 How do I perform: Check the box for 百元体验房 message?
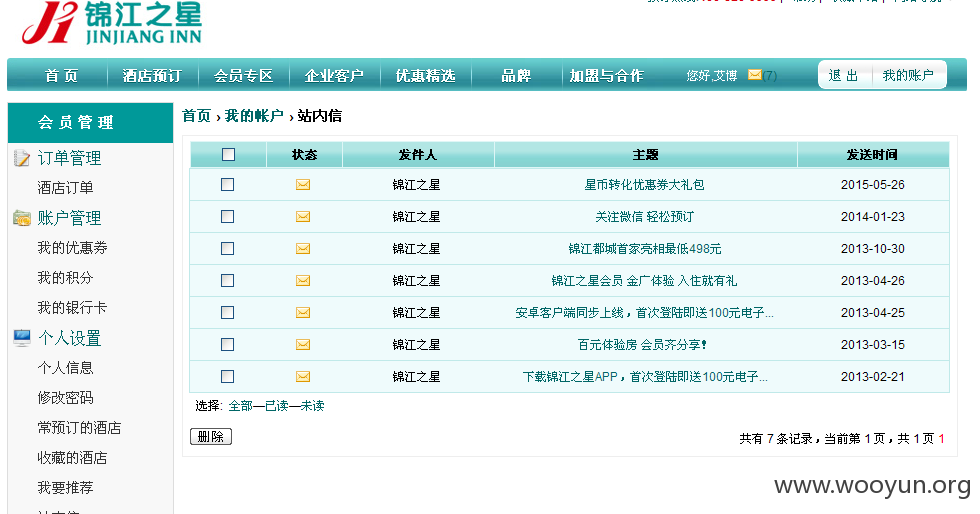(x=228, y=344)
